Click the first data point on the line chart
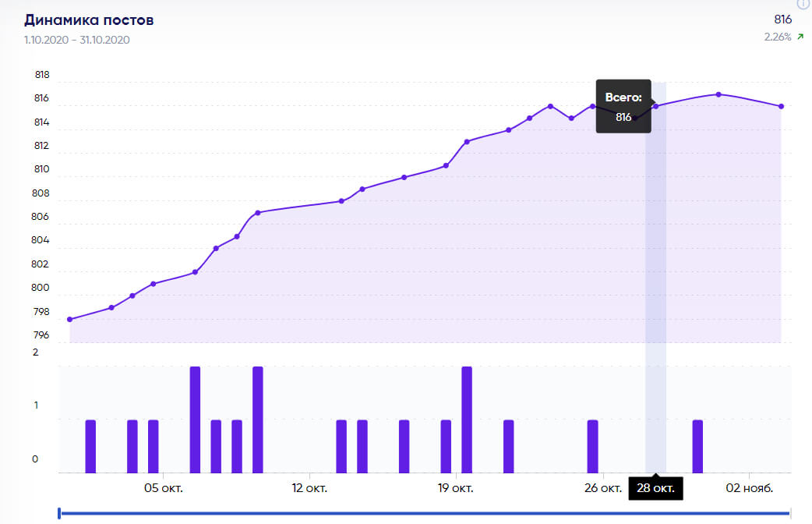The image size is (812, 524). coord(70,320)
